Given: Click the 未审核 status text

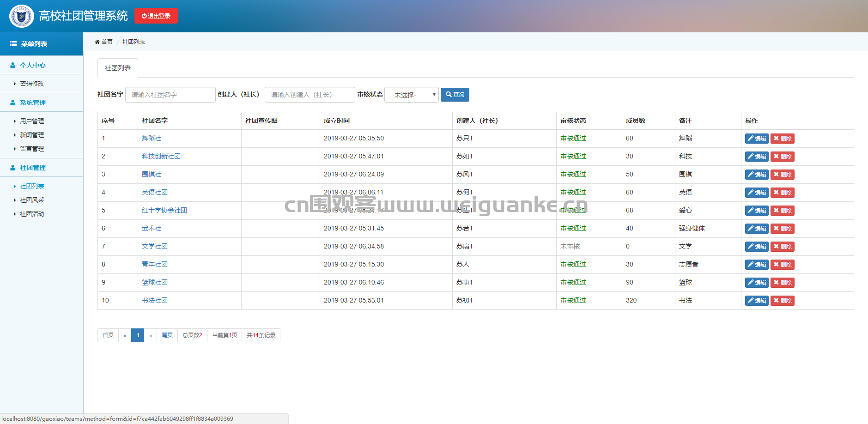Looking at the screenshot, I should pyautogui.click(x=570, y=246).
